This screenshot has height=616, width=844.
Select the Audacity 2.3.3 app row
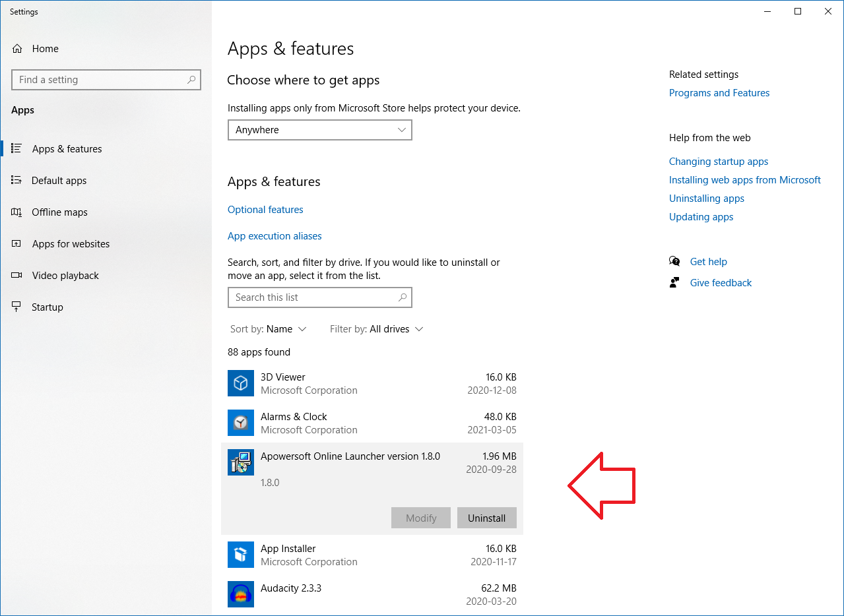[x=372, y=594]
